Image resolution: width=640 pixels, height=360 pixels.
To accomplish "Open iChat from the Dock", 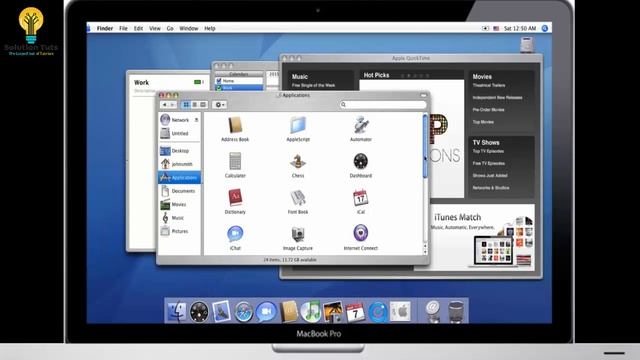I will [266, 312].
